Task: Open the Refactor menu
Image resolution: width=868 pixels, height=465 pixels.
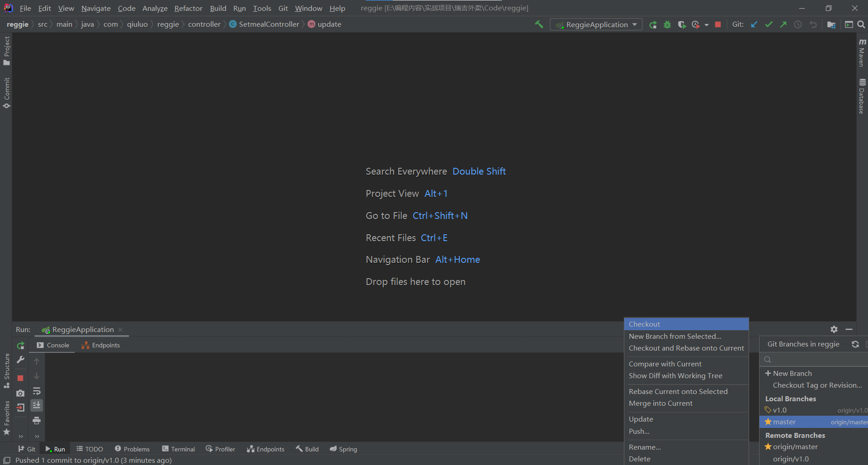Action: (x=188, y=8)
